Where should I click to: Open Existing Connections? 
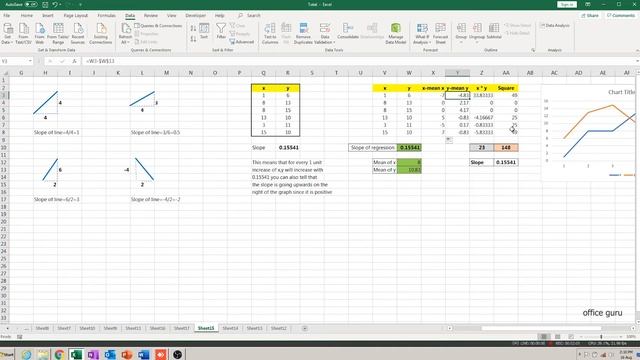(x=100, y=33)
